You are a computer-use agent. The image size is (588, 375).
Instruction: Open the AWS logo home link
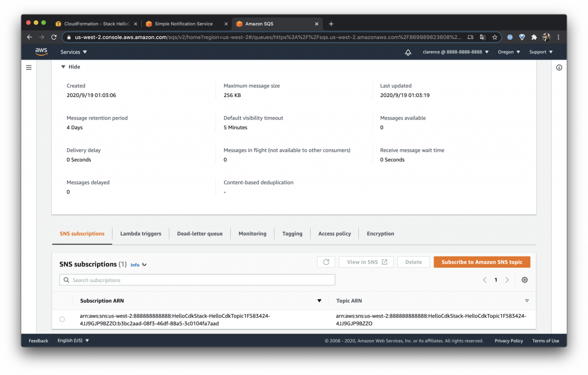(41, 52)
